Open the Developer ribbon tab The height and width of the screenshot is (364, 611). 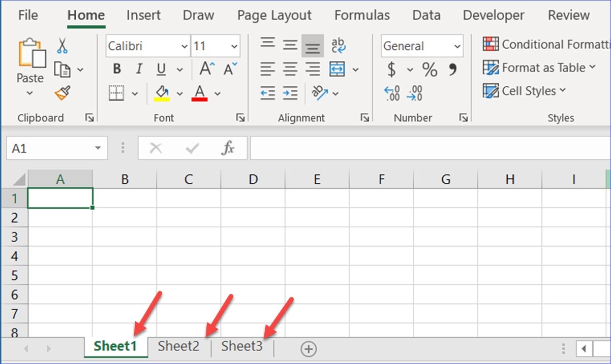click(493, 15)
